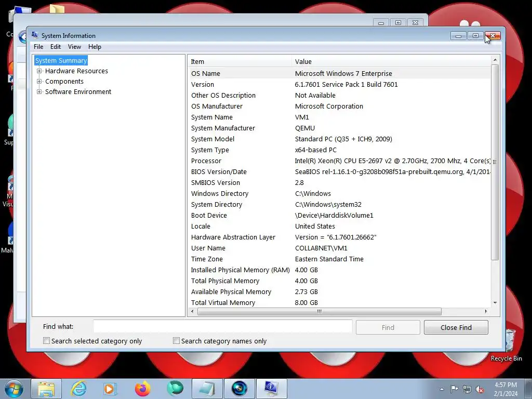The height and width of the screenshot is (399, 532).
Task: Show the taskbar clock and date
Action: pos(506,389)
